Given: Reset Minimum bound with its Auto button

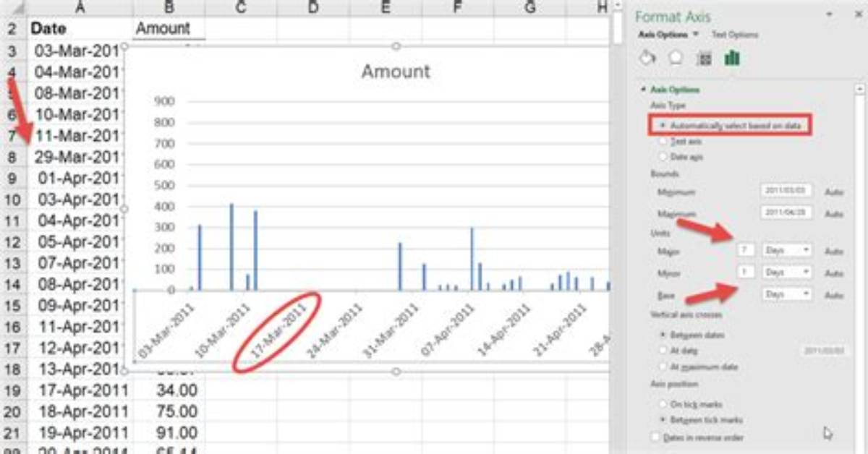Looking at the screenshot, I should pos(834,193).
